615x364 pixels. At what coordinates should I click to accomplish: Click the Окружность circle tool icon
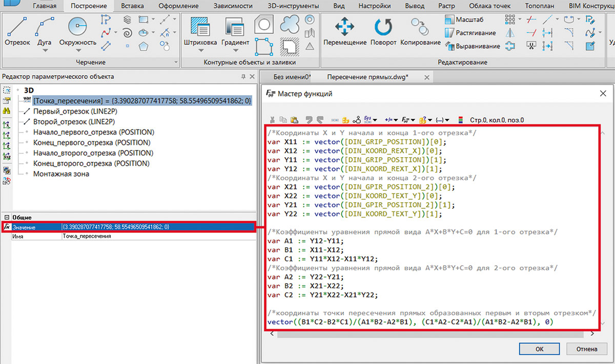[x=78, y=27]
